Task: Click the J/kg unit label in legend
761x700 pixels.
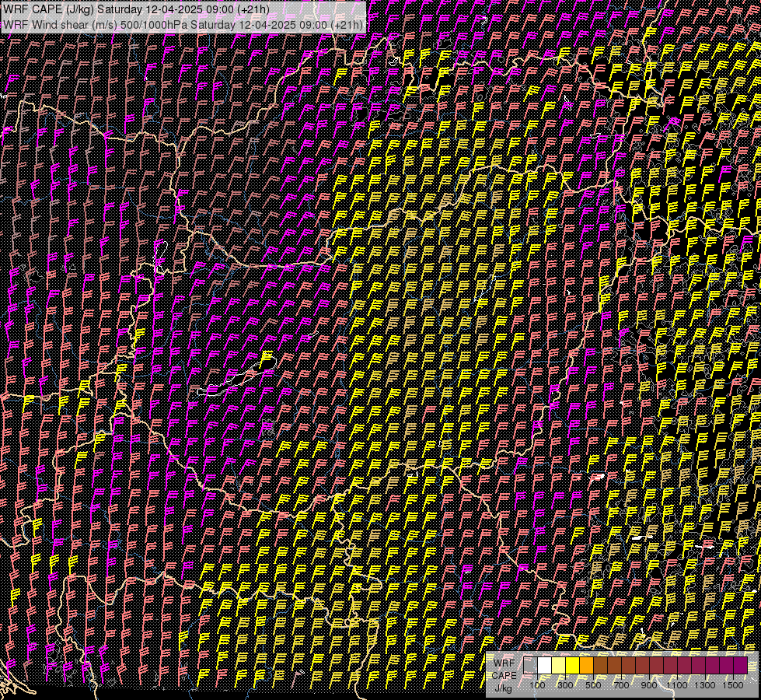Action: 503,688
